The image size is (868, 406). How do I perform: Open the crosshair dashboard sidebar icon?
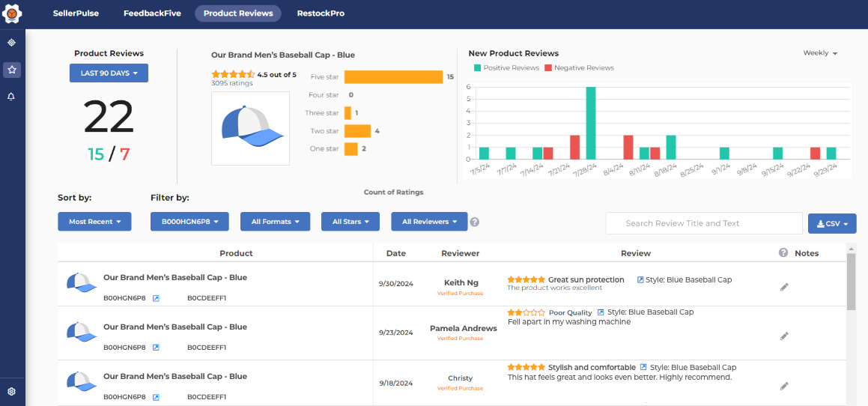coord(12,43)
